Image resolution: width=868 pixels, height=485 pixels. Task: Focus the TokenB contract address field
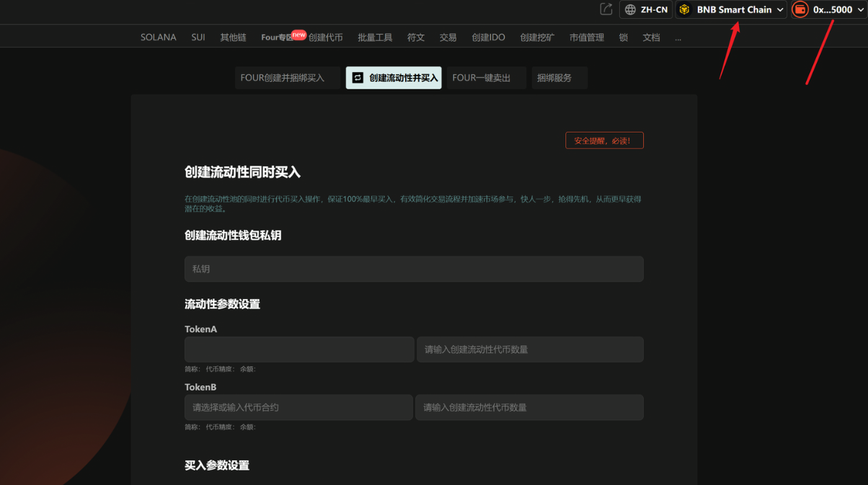pos(298,407)
